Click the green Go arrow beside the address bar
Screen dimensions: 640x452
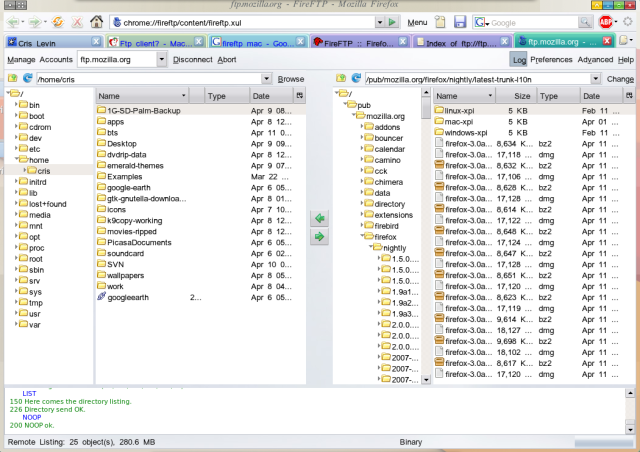point(392,22)
